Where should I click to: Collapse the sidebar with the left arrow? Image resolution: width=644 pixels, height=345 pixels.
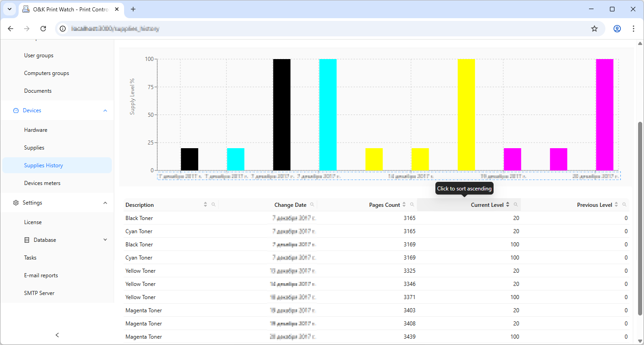57,335
